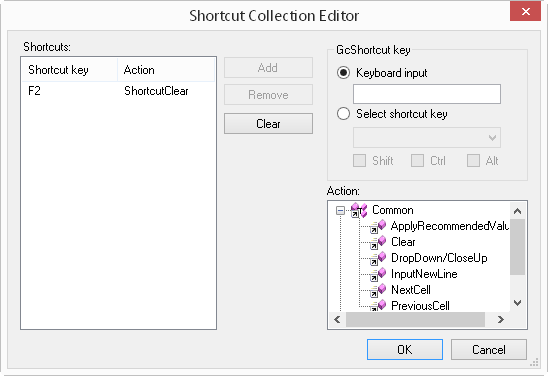Sort by the Action column header
Screen dimensions: 548x376
tap(166, 70)
